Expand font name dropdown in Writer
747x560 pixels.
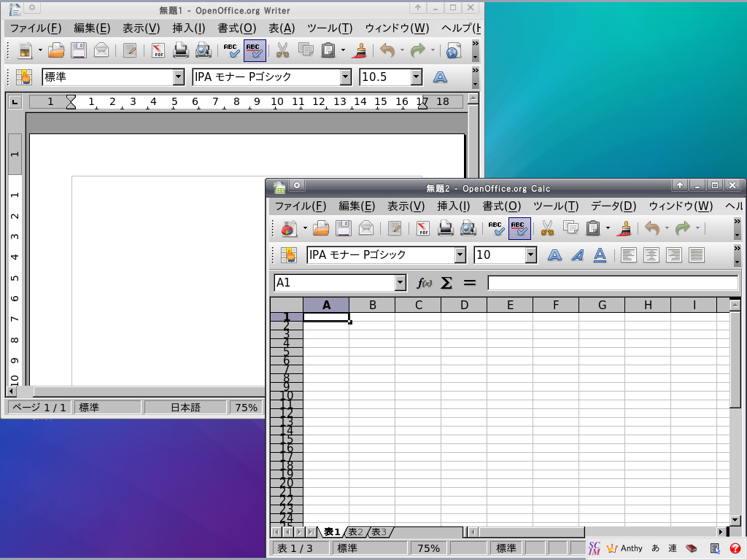pyautogui.click(x=346, y=77)
